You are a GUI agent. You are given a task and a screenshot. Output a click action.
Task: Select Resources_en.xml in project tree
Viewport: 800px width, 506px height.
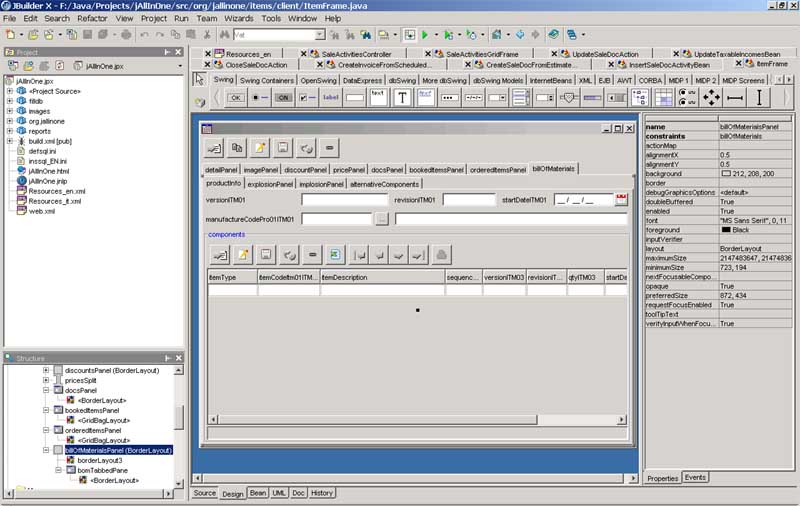57,191
